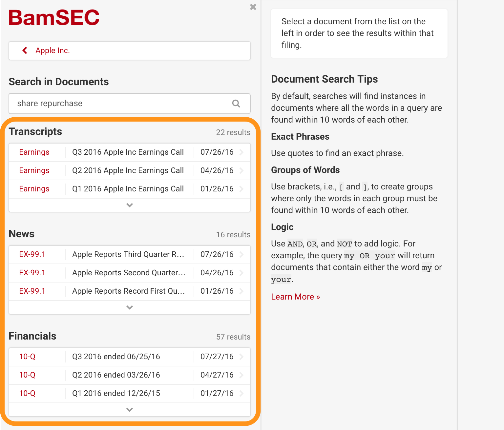This screenshot has height=430, width=504.
Task: Click arrow on Q2 2016 ended 03/26/16 row
Action: point(241,375)
